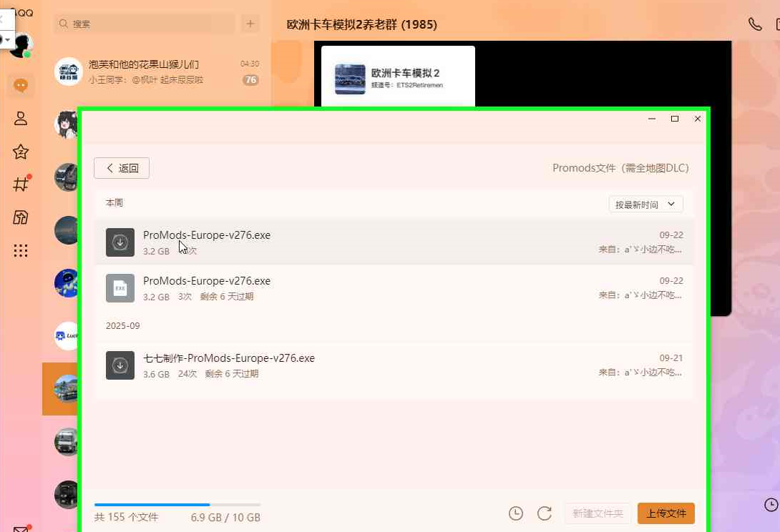The image size is (780, 532).
Task: Click the clock icon in chat window's lower right
Action: tap(771, 505)
